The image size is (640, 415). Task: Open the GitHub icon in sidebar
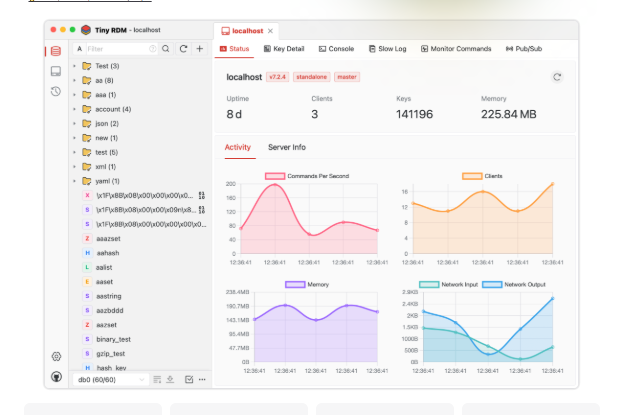click(56, 376)
